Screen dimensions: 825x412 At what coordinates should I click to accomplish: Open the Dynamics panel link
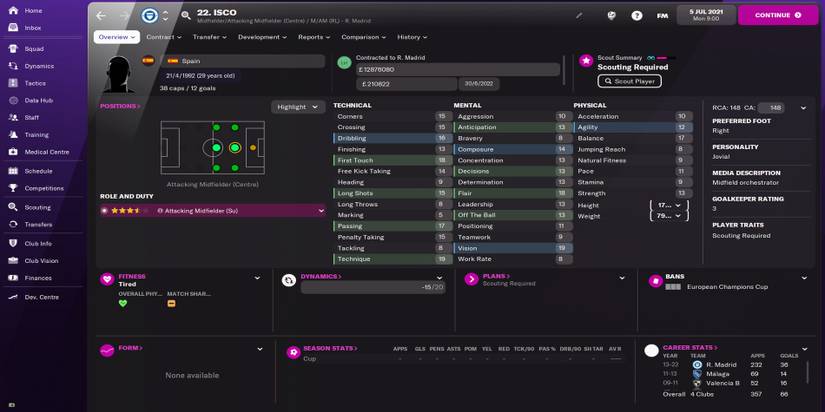321,276
